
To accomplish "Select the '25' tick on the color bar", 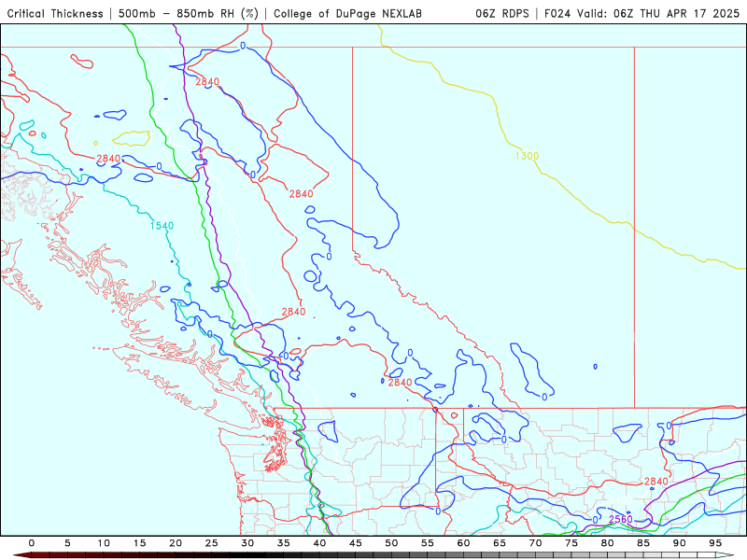I will click(x=212, y=543).
